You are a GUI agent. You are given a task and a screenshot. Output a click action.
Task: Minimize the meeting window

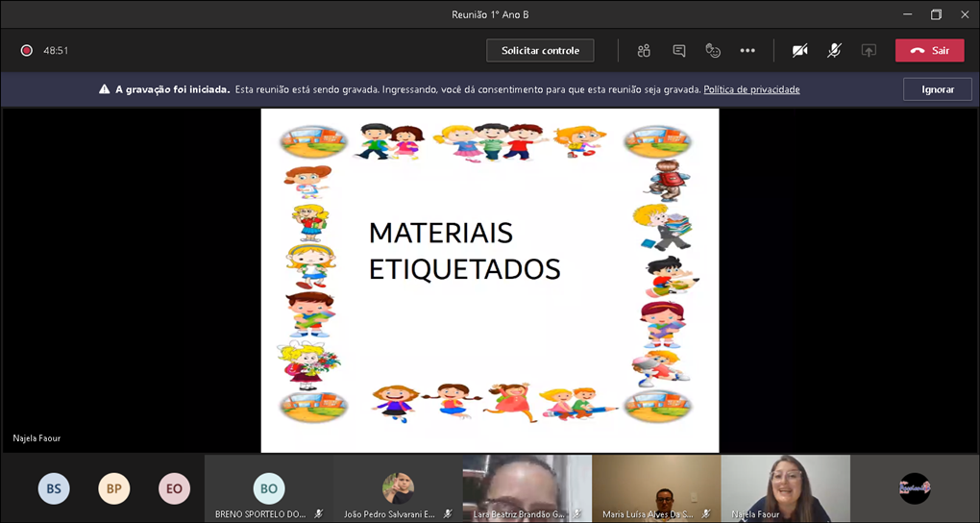click(x=908, y=14)
